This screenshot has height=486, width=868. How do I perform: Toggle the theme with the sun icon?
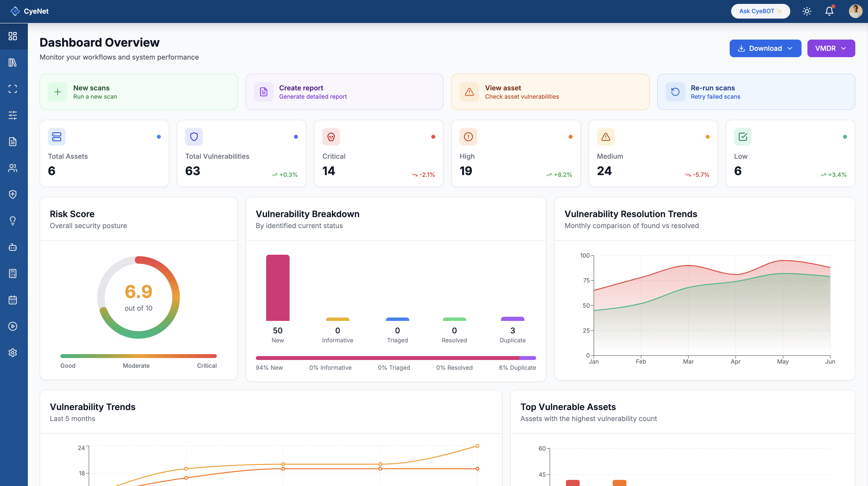click(807, 11)
